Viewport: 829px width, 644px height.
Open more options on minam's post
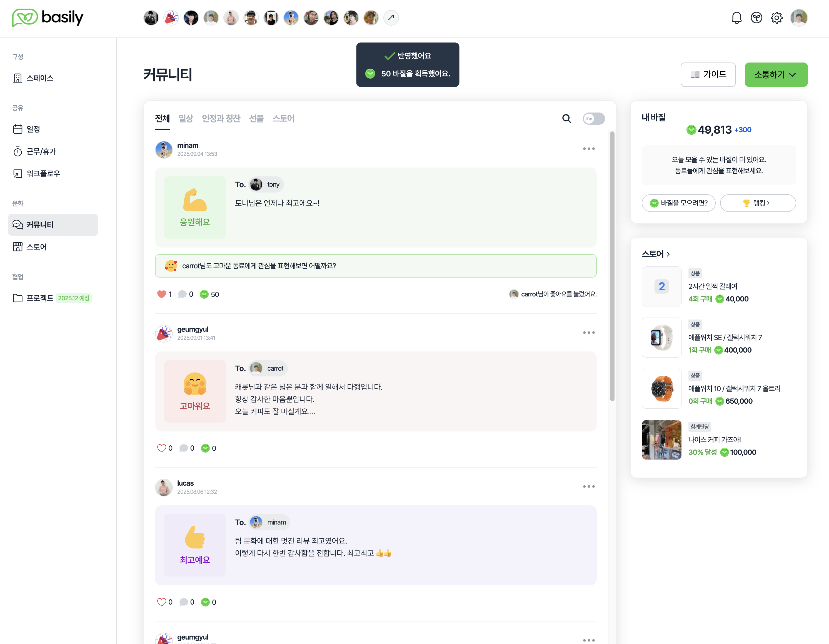[x=588, y=149]
